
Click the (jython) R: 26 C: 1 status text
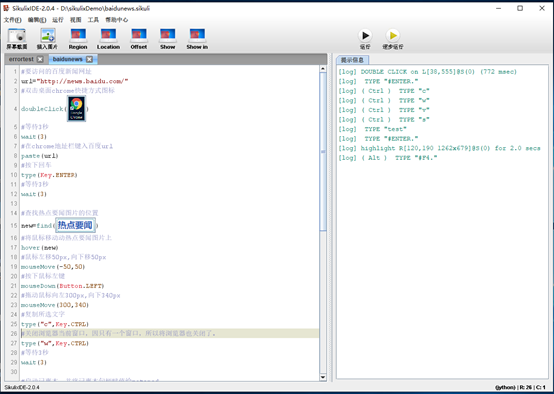click(x=520, y=388)
